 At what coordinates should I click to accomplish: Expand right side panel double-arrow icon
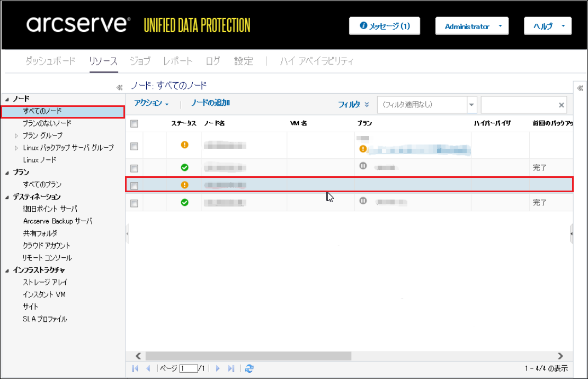[580, 88]
